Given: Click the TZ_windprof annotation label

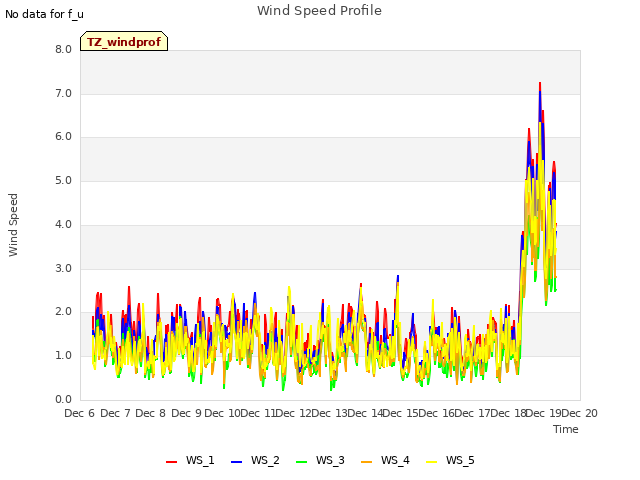Looking at the screenshot, I should pyautogui.click(x=124, y=42).
